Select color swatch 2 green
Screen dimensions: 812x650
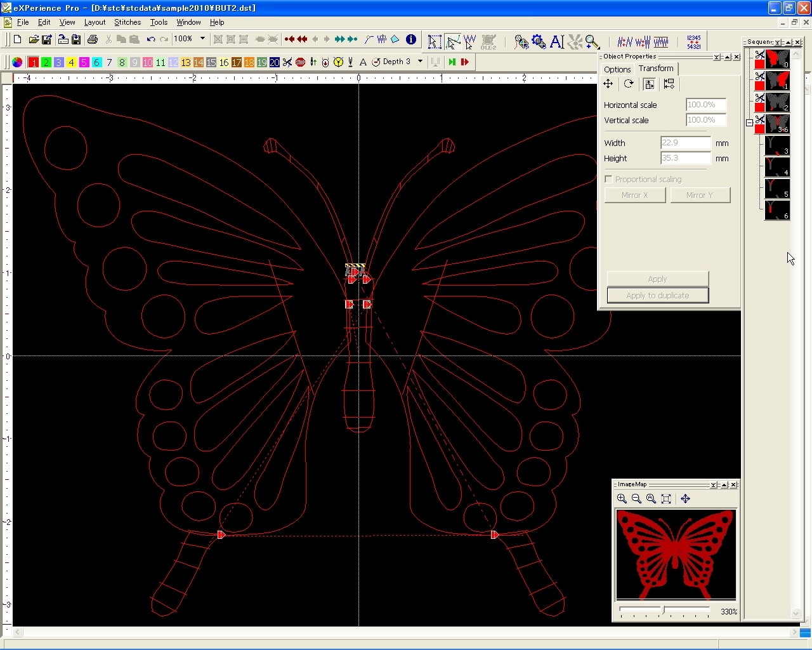click(46, 62)
